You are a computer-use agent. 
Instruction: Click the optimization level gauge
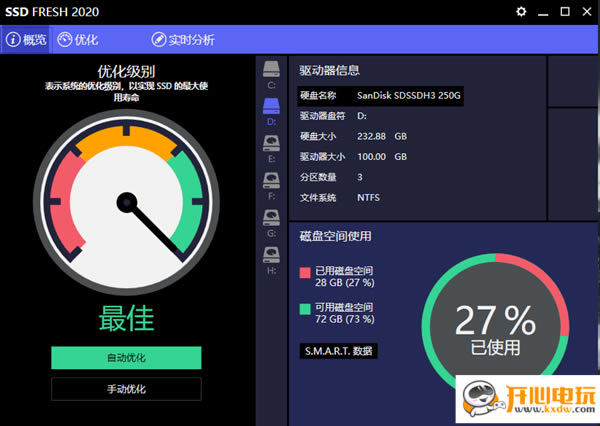tap(127, 202)
